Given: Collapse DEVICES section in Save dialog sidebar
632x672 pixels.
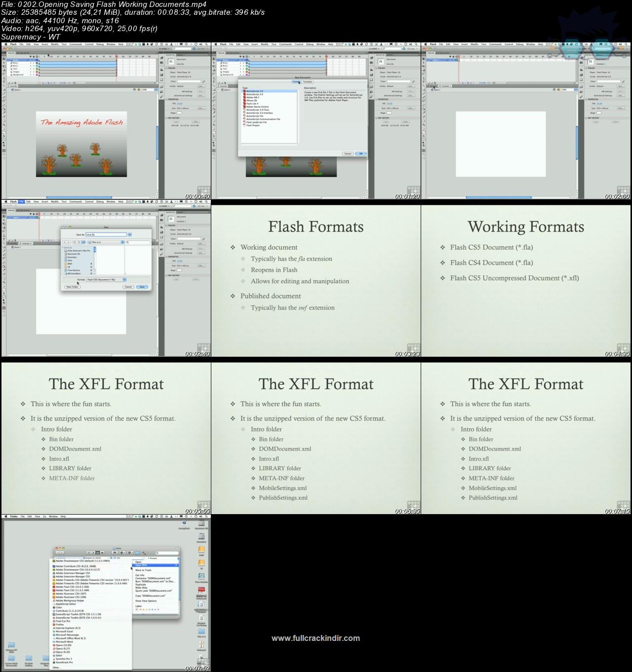Looking at the screenshot, I should point(63,248).
